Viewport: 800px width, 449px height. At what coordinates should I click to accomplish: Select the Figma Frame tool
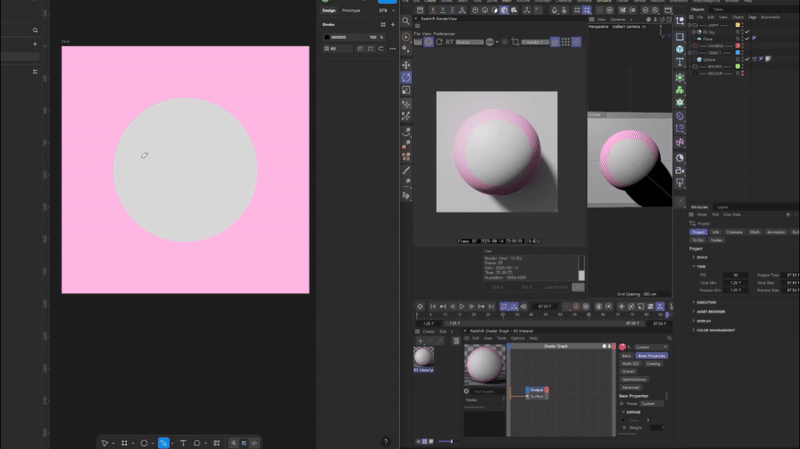click(124, 443)
